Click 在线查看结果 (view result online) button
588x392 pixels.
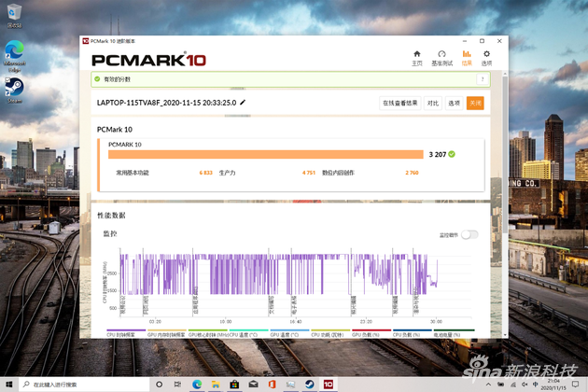point(400,104)
